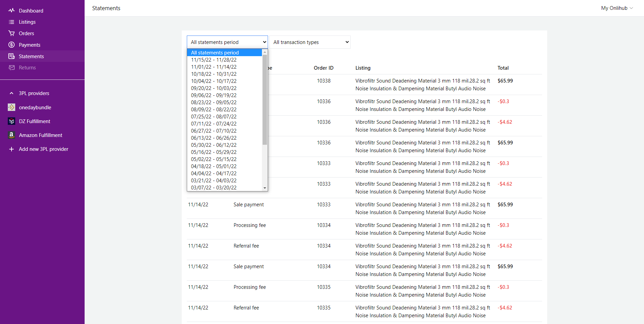This screenshot has height=324, width=644.
Task: Select period 07/11/22 - 07/24/22
Action: (224, 124)
